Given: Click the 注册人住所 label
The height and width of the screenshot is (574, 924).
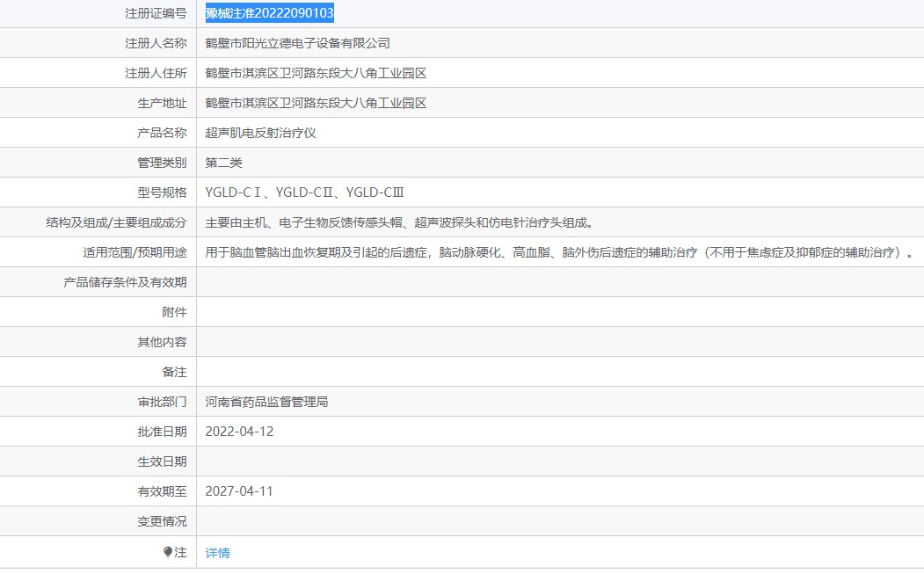Looking at the screenshot, I should (x=156, y=73).
